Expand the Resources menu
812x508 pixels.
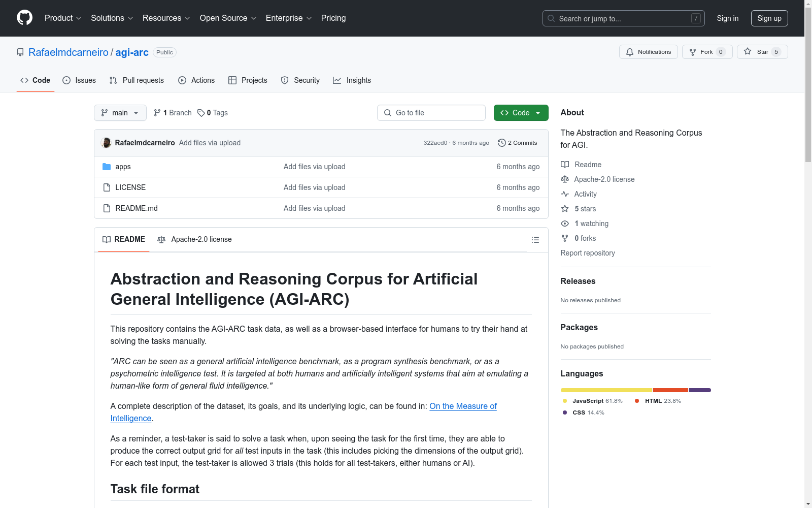tap(166, 18)
